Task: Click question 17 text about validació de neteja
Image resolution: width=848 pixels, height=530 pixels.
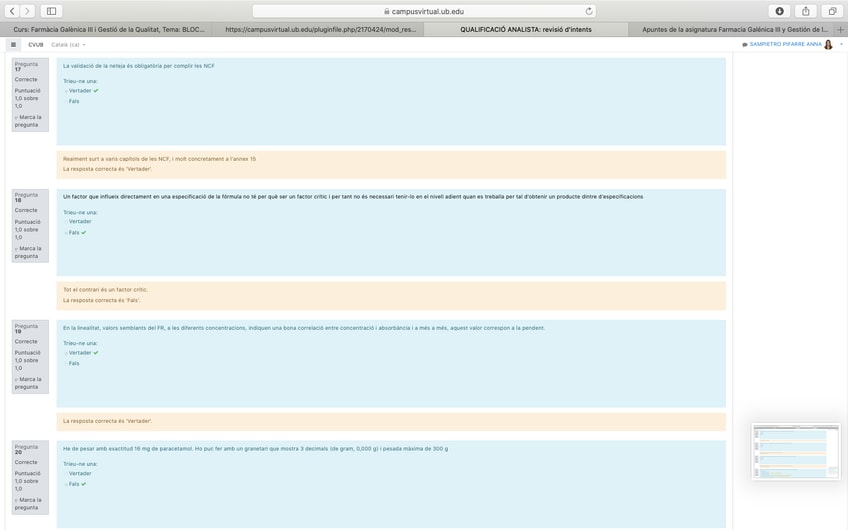Action: click(138, 66)
